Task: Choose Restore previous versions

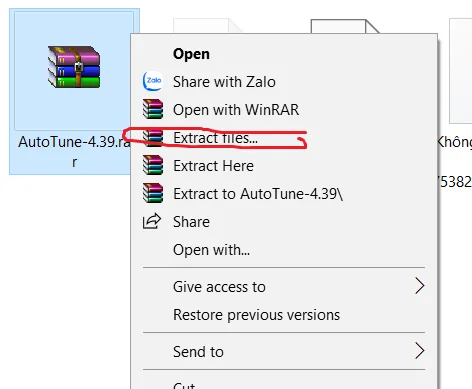Action: (256, 315)
